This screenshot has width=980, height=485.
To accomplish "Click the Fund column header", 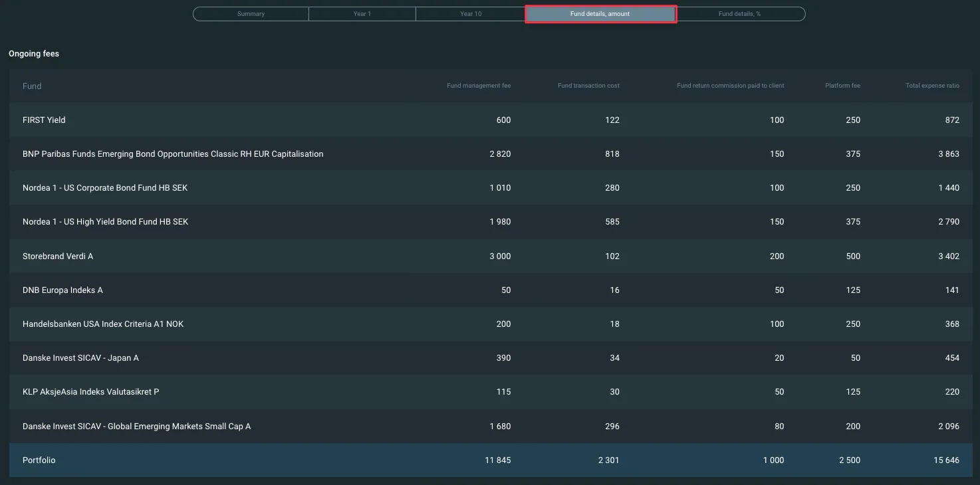I will (32, 86).
